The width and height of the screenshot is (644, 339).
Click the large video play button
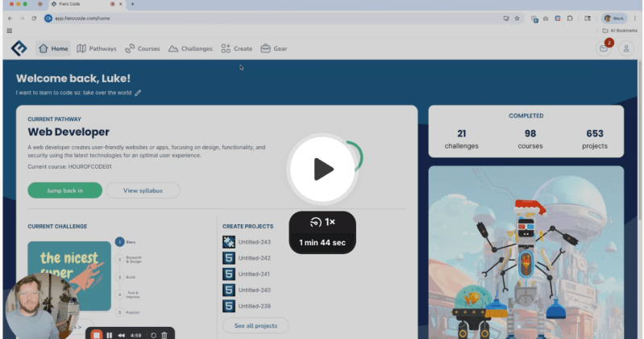pos(322,169)
